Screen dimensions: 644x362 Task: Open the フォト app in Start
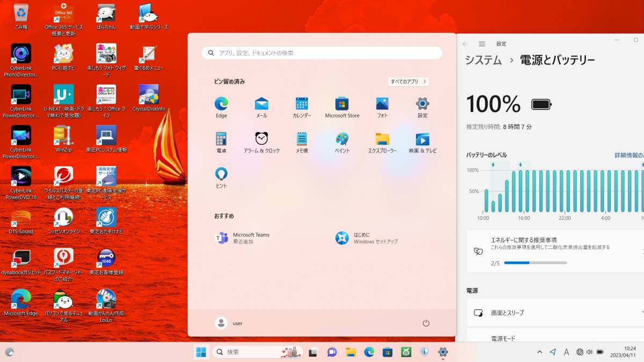[x=382, y=108]
